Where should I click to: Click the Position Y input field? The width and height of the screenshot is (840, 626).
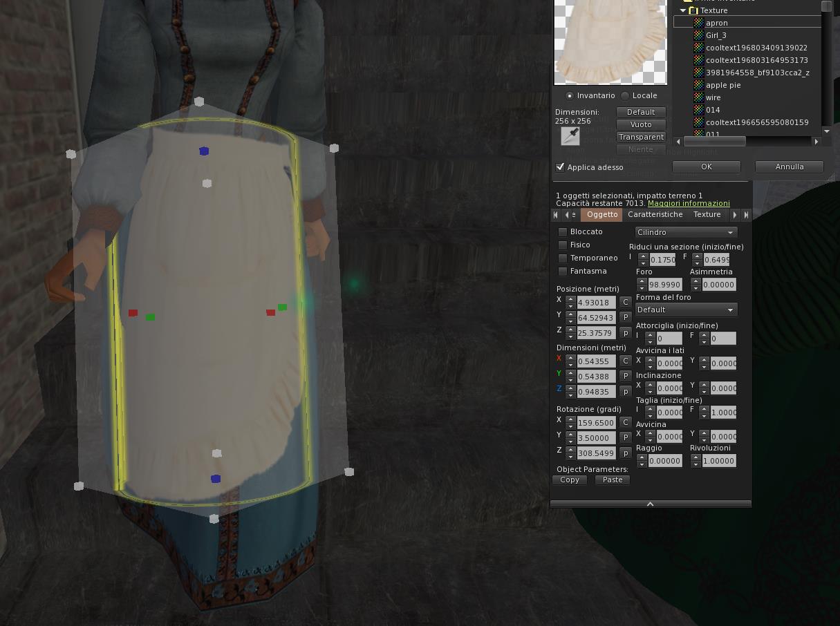point(597,318)
